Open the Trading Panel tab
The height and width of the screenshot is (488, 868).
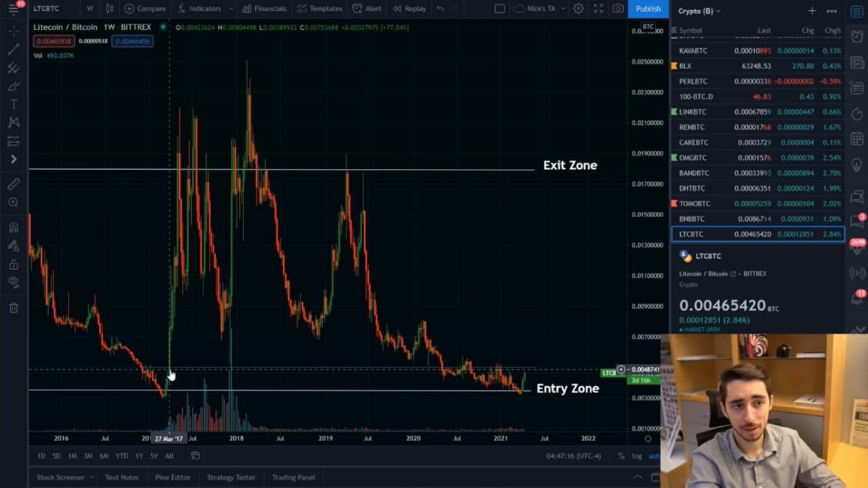point(294,477)
